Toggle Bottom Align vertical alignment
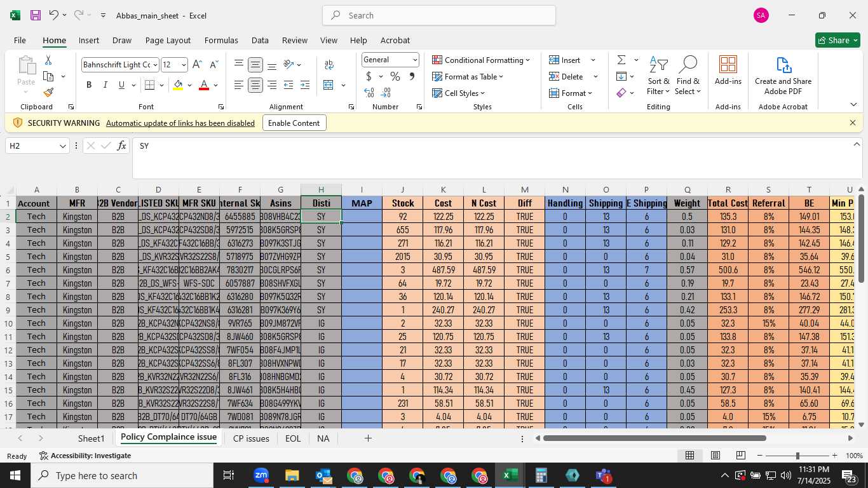 pyautogui.click(x=272, y=65)
